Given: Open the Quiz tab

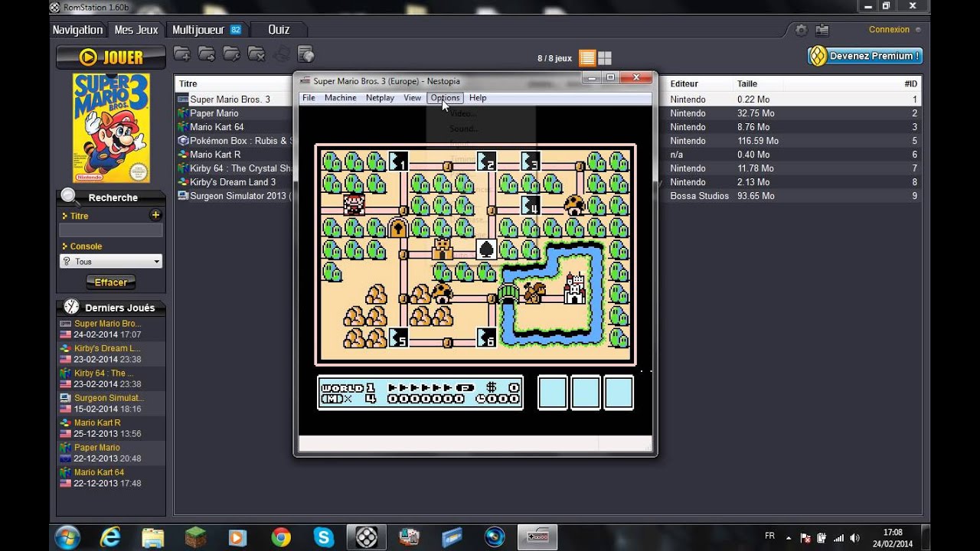Looking at the screenshot, I should point(279,30).
